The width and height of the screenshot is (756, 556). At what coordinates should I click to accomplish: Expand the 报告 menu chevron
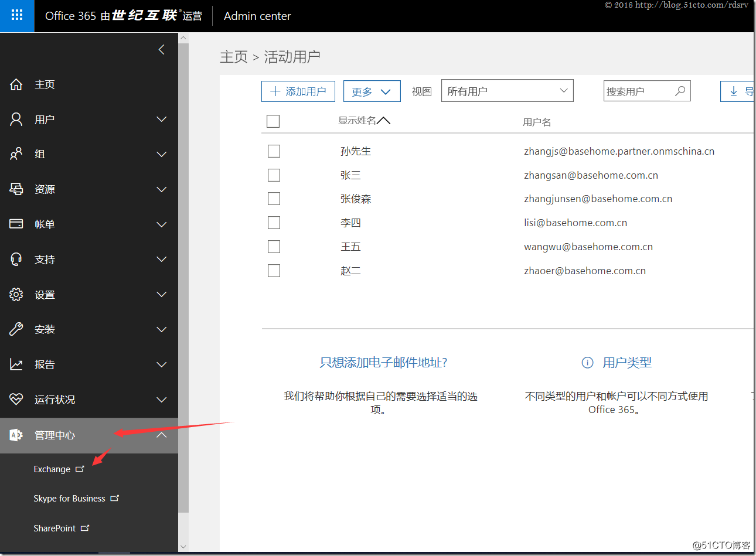162,364
